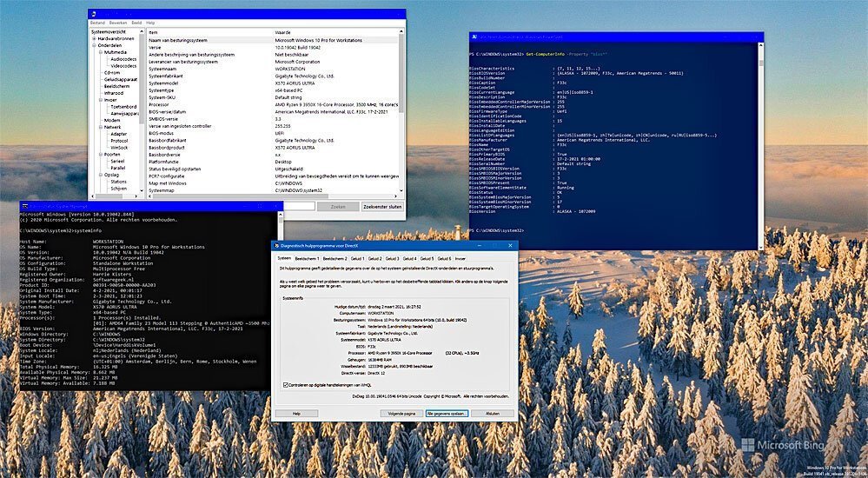The height and width of the screenshot is (478, 868).
Task: Click the vertical scrollbar of the details list
Action: (401, 110)
